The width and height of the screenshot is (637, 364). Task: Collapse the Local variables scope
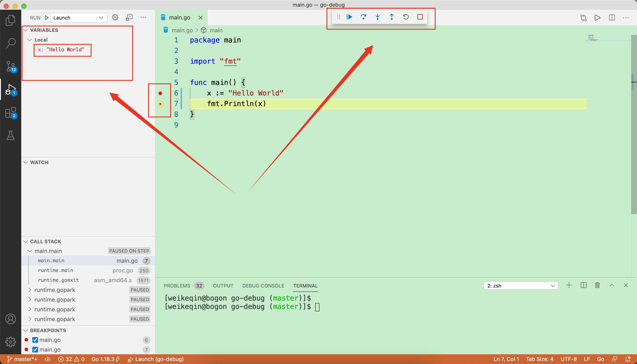pos(30,40)
